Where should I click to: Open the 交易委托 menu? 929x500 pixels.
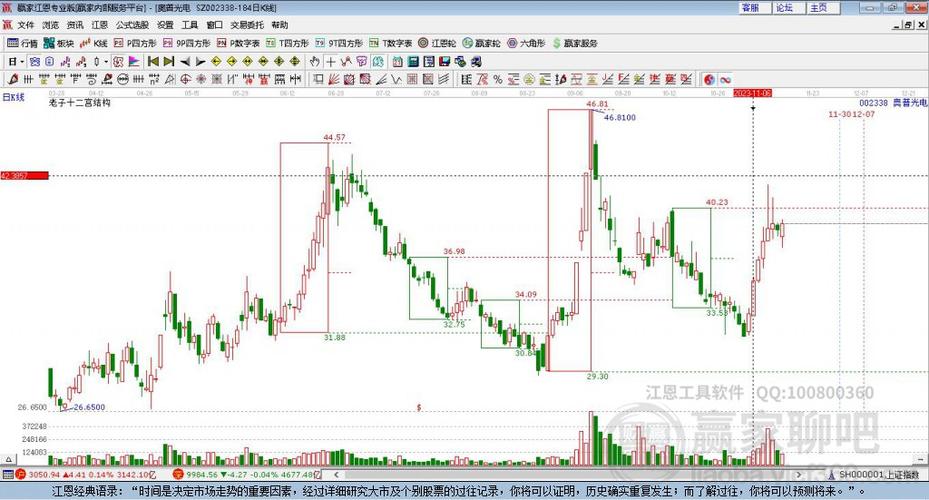pyautogui.click(x=247, y=25)
